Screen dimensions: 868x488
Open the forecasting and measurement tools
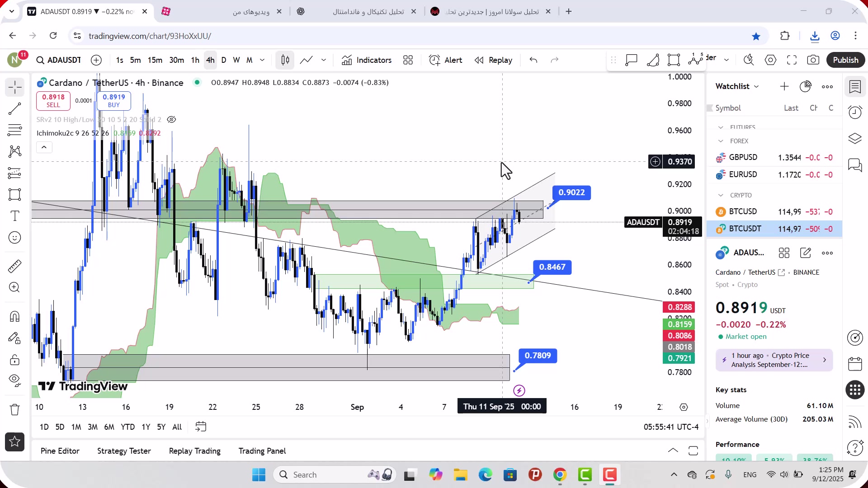coord(15,173)
